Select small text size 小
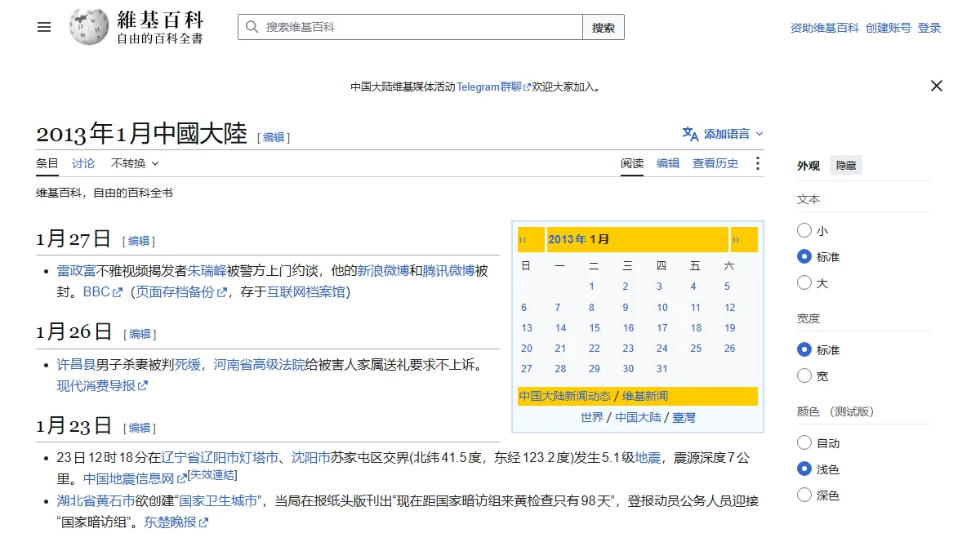Image resolution: width=980 pixels, height=551 pixels. [804, 231]
